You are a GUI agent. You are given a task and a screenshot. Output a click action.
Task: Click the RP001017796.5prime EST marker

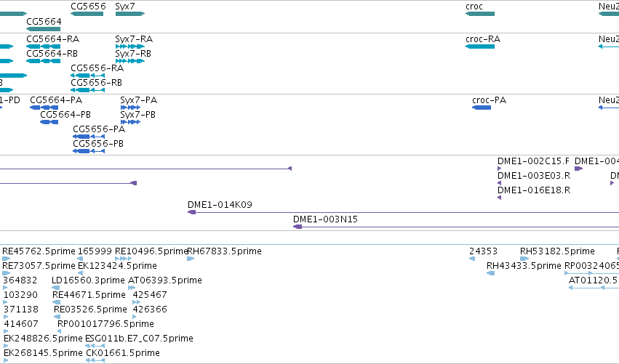point(60,332)
